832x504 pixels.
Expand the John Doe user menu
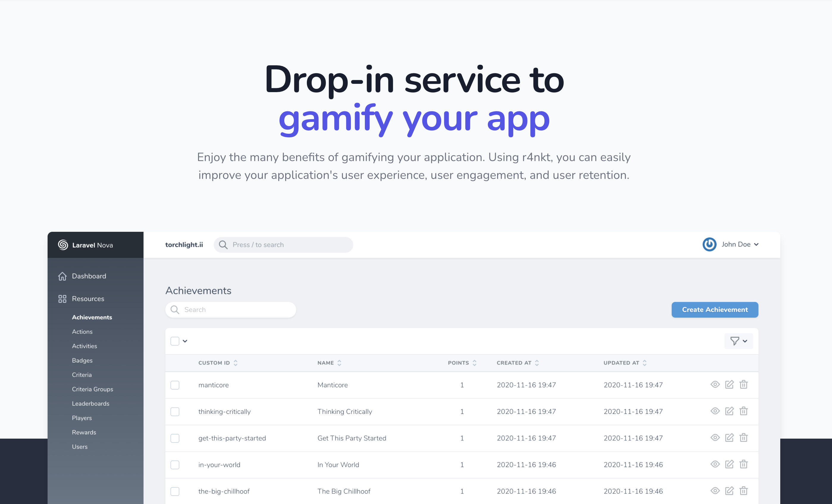coord(756,245)
